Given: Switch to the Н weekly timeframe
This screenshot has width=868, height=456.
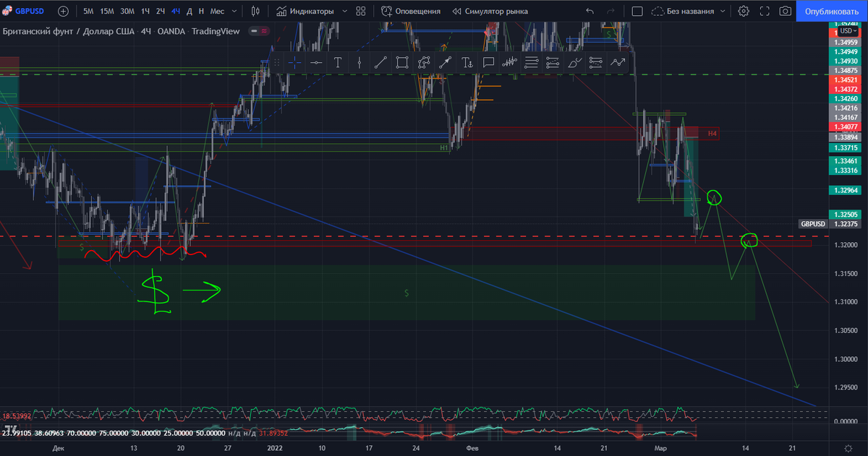Looking at the screenshot, I should click(x=202, y=11).
